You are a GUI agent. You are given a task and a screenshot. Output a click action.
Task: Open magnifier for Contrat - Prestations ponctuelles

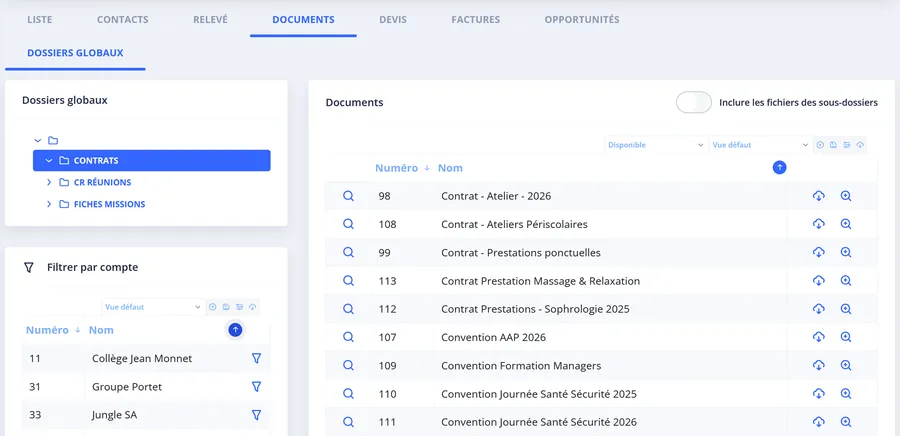click(348, 252)
